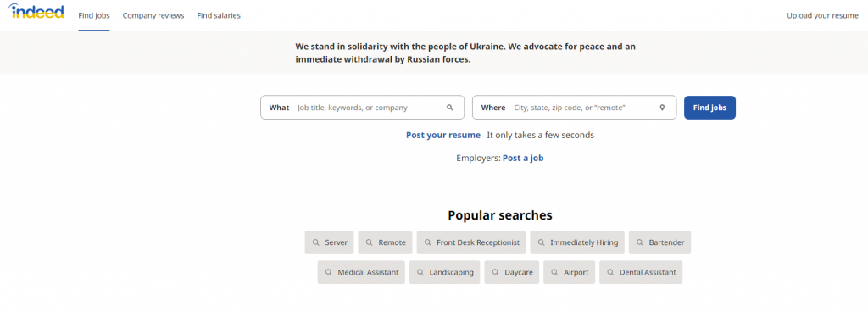
Task: Click the search icon on Bartender chip
Action: 640,242
